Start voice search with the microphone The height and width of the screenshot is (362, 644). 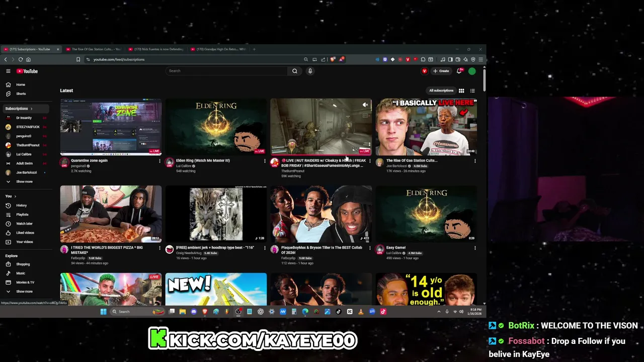(x=310, y=71)
